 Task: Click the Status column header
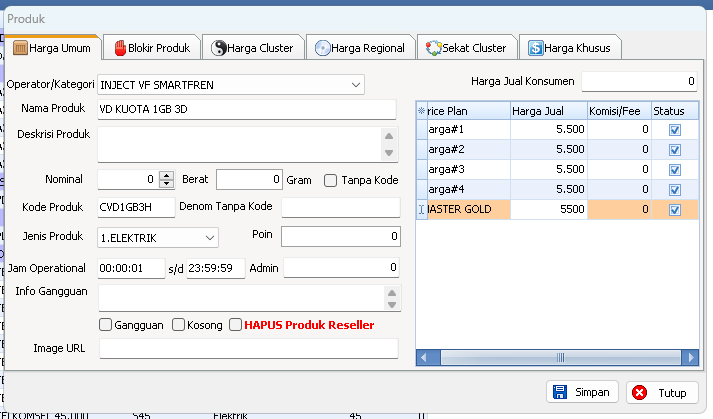pyautogui.click(x=675, y=111)
